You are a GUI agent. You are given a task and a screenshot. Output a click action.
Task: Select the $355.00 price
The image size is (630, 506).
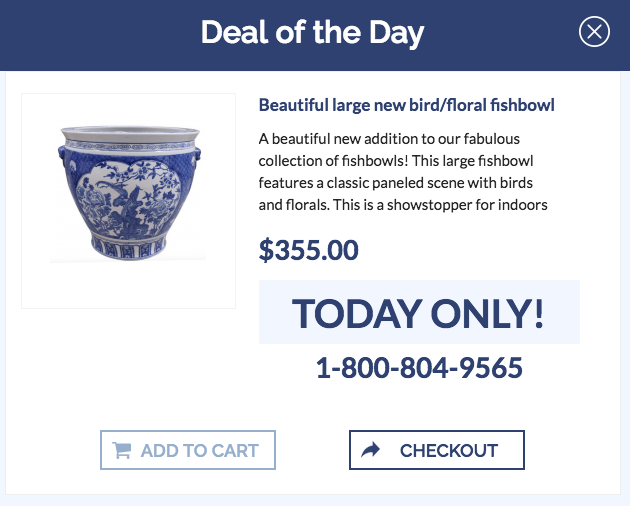[308, 250]
